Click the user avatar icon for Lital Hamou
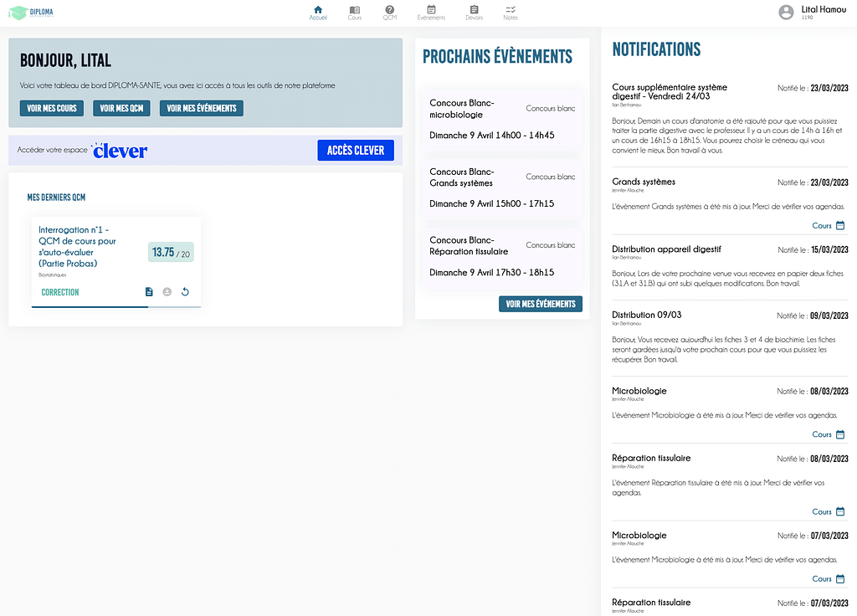857x616 pixels. click(x=786, y=13)
